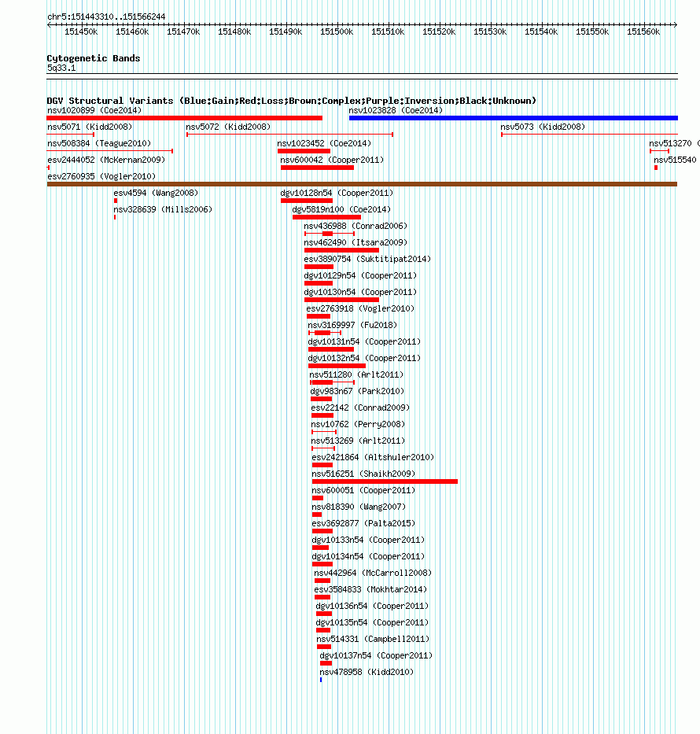Select dgv10130n54 (Cooper2011) label
700x734 pixels.
(x=360, y=292)
